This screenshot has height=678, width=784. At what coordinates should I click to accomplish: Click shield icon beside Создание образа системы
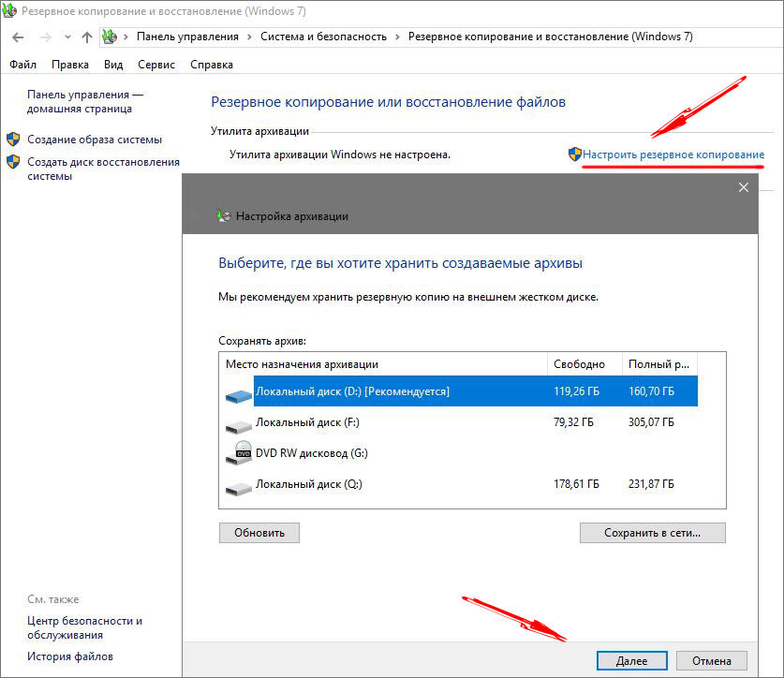tap(13, 139)
